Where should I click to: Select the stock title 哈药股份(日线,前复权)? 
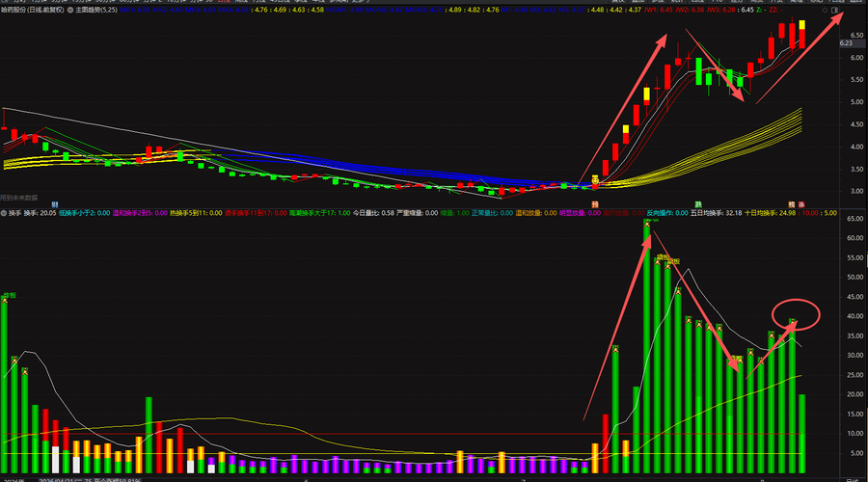[x=33, y=10]
